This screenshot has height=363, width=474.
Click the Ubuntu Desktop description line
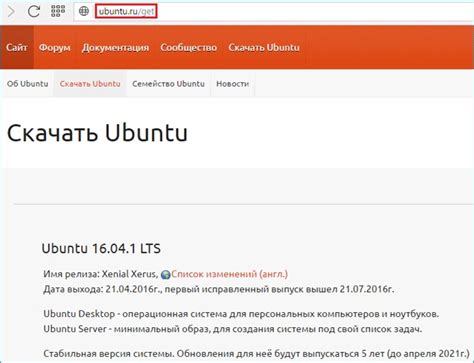tap(241, 314)
